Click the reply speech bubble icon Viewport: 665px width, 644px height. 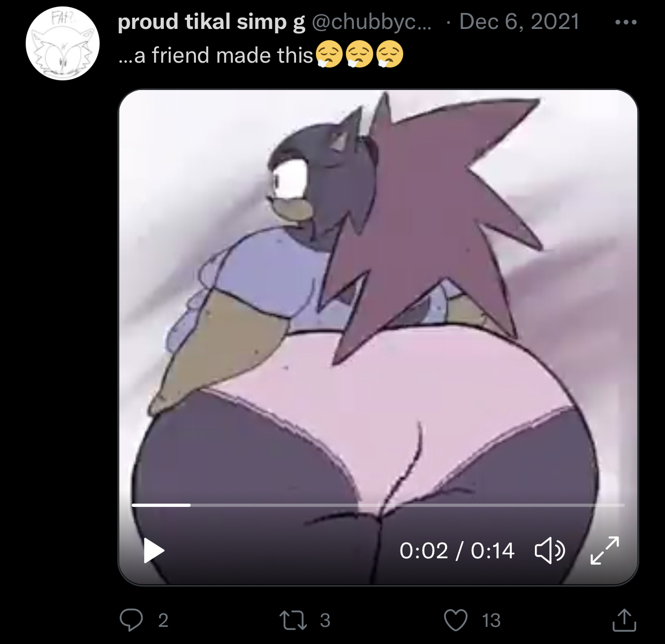click(131, 620)
